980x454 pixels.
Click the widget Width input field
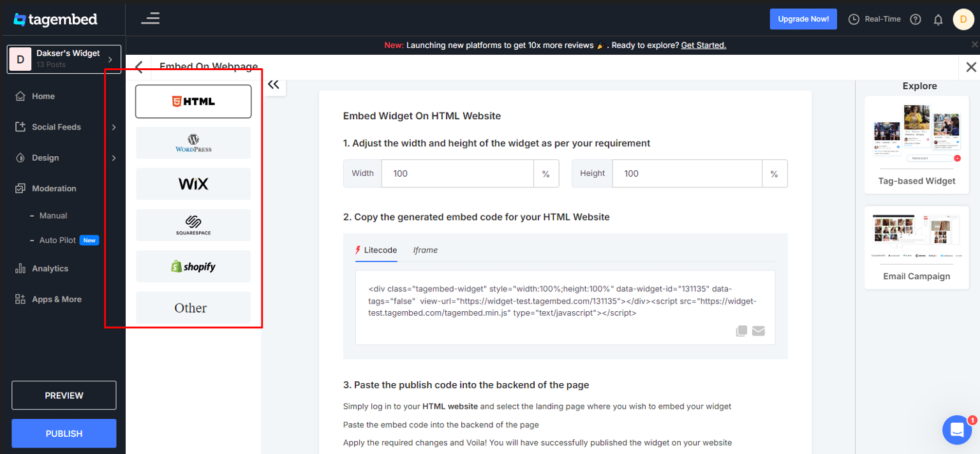point(457,173)
